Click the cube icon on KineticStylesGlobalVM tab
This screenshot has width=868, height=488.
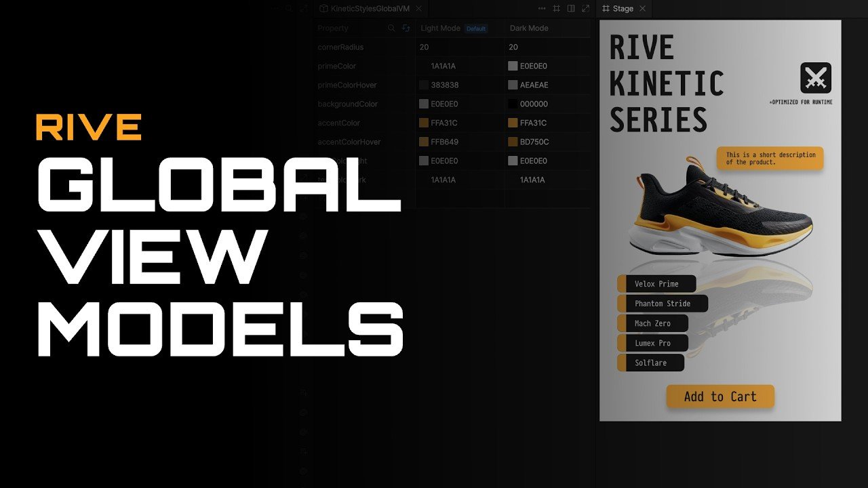324,9
